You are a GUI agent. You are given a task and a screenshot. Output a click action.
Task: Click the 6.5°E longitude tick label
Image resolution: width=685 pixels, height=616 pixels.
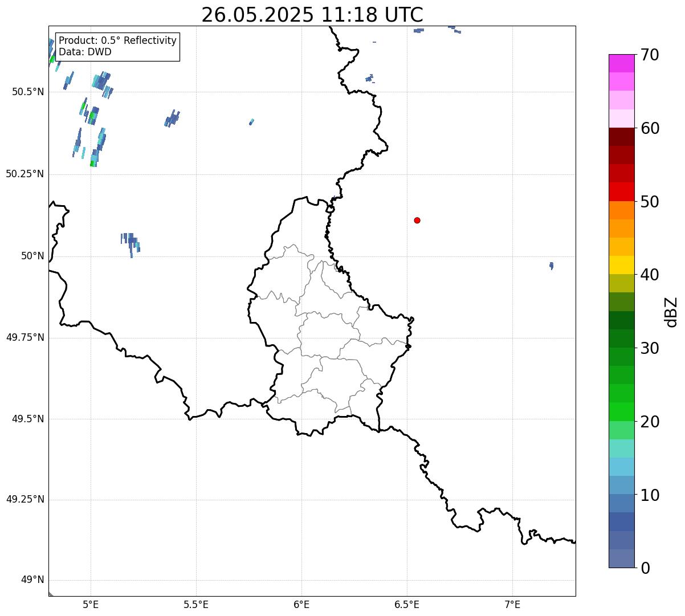click(x=407, y=604)
